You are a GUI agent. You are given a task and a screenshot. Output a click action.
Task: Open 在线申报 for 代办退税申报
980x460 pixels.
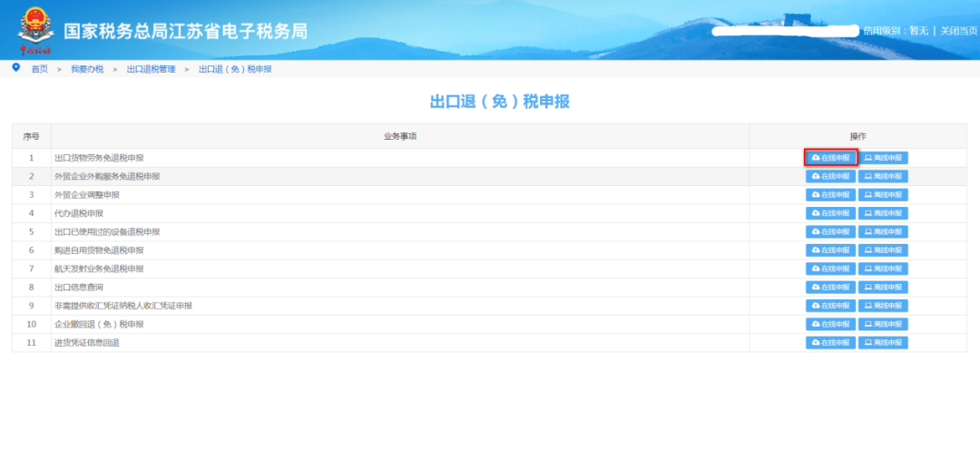tap(830, 213)
